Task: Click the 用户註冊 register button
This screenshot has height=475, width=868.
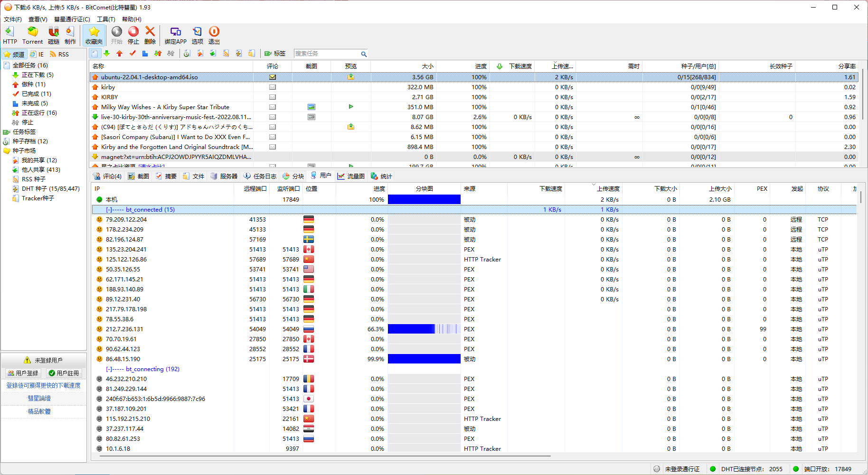Action: 64,373
